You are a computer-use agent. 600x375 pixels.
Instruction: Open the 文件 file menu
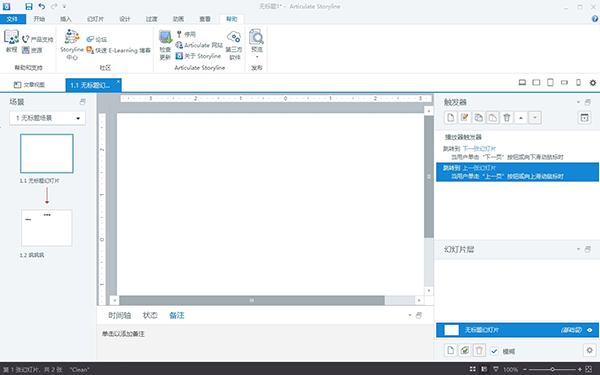point(13,19)
